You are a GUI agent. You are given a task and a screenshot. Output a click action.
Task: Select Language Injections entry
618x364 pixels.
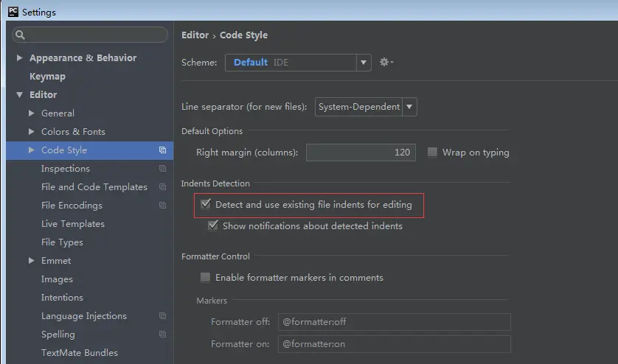(84, 316)
